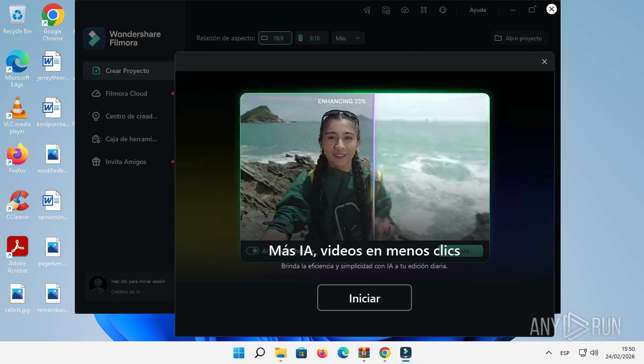Select the 16:9 aspect ratio
The height and width of the screenshot is (364, 644).
tap(275, 38)
